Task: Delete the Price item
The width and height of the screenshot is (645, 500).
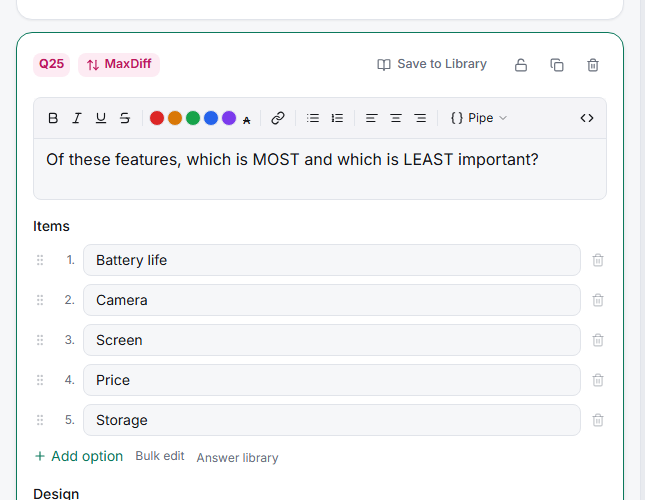Action: click(x=598, y=380)
